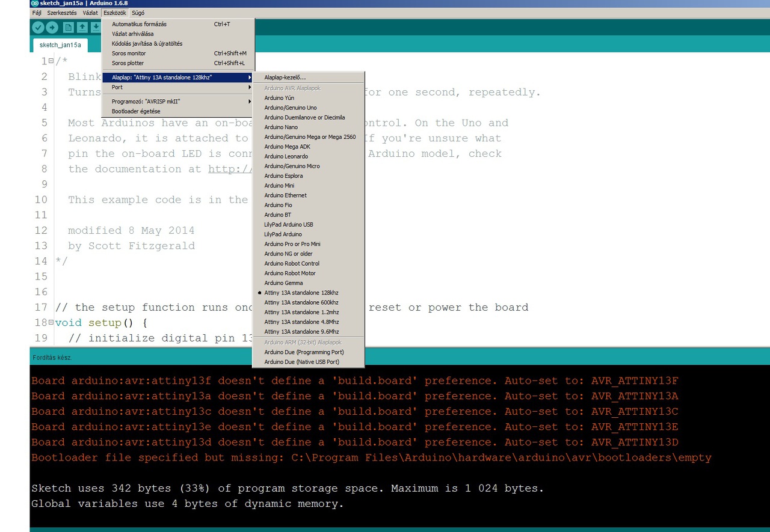This screenshot has width=770, height=532.
Task: Click the Open sketch up-arrow icon
Action: tap(82, 27)
